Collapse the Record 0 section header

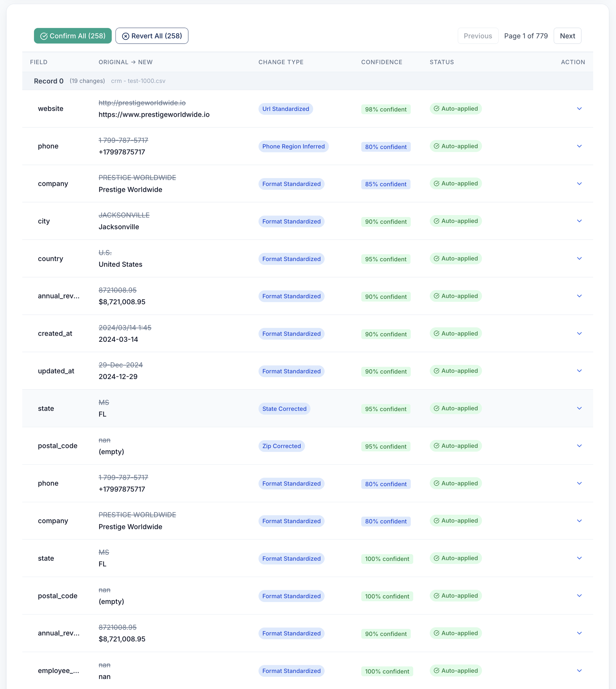pyautogui.click(x=48, y=81)
